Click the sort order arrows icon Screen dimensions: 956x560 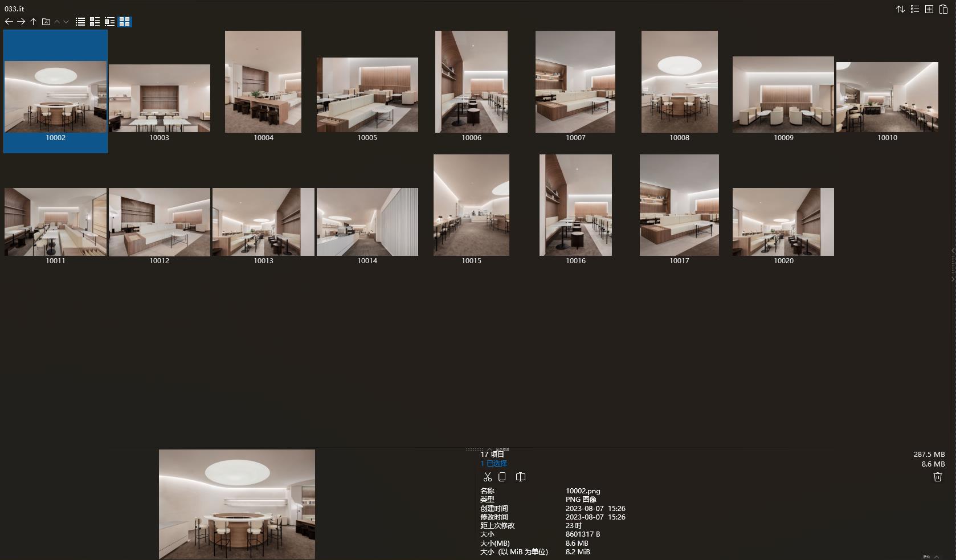click(901, 9)
